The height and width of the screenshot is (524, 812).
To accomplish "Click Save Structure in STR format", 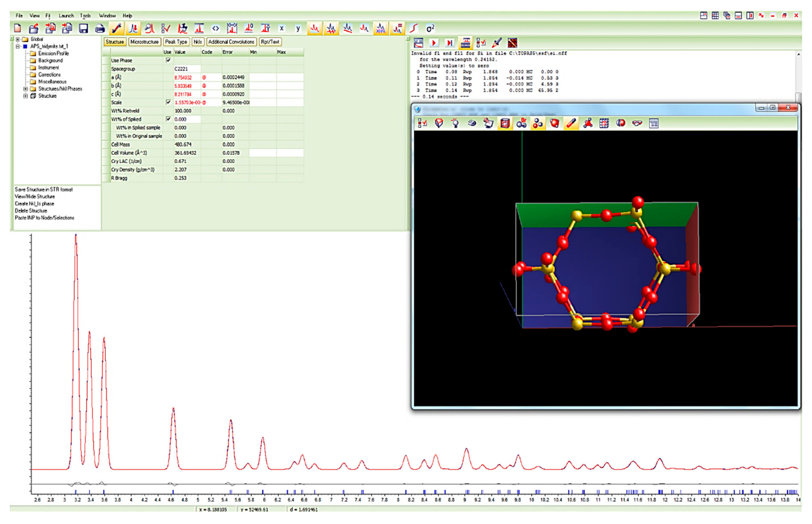I will point(43,190).
